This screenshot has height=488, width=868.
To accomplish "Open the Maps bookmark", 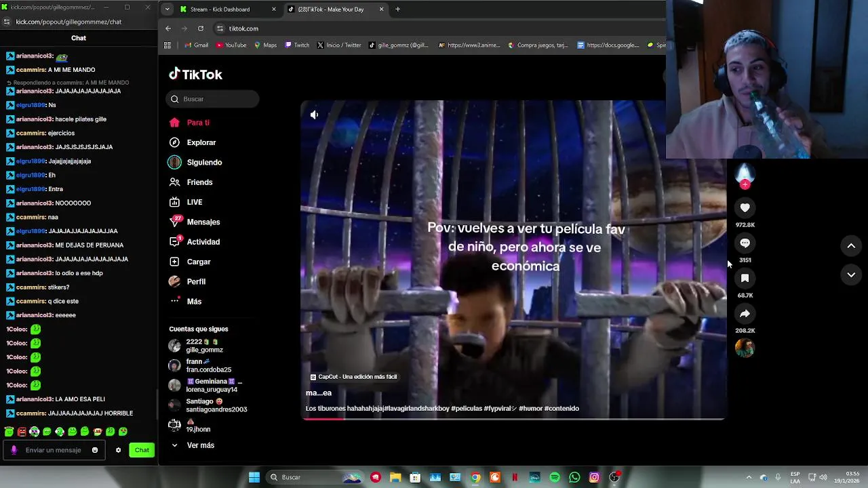I will [265, 45].
